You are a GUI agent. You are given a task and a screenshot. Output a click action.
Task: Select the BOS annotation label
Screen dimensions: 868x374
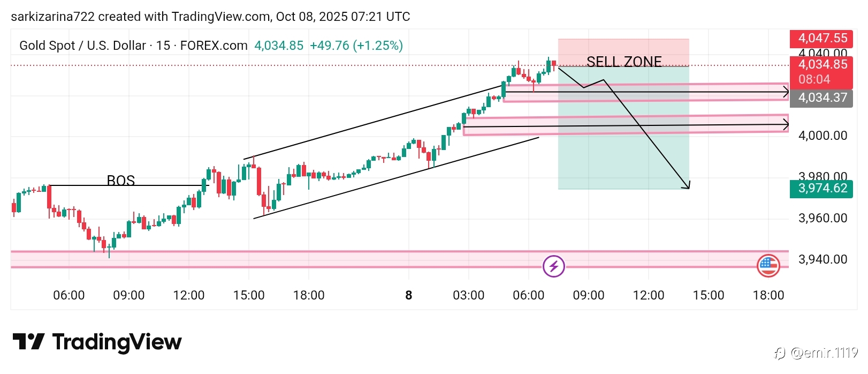click(121, 180)
